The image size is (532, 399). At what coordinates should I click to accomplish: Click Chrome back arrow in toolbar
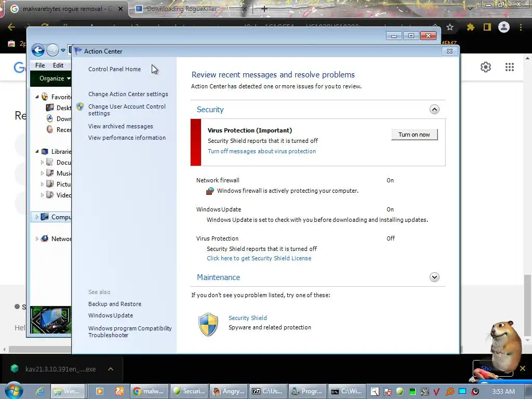pyautogui.click(x=11, y=27)
